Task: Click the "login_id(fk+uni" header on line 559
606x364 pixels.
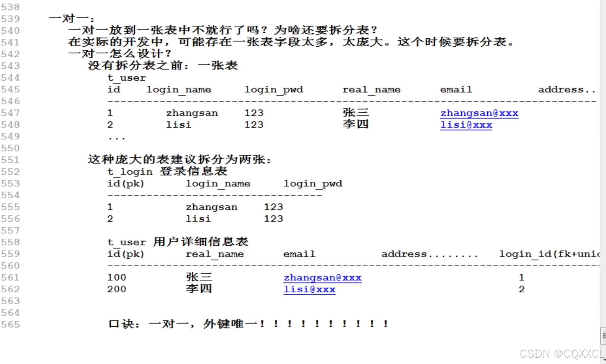Action: click(549, 254)
